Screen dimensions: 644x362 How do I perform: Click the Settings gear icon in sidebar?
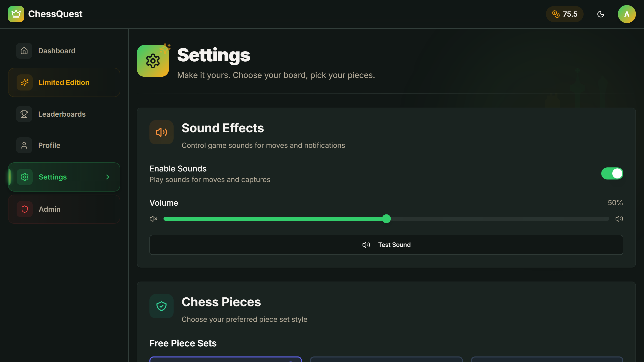tap(24, 177)
